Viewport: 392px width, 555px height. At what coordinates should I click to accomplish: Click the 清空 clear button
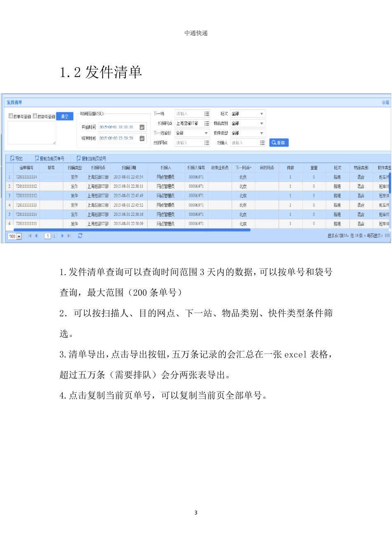coord(65,116)
